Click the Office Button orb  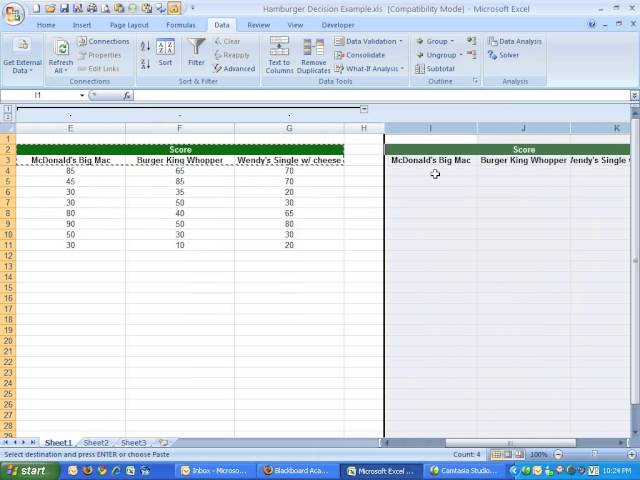(13, 13)
